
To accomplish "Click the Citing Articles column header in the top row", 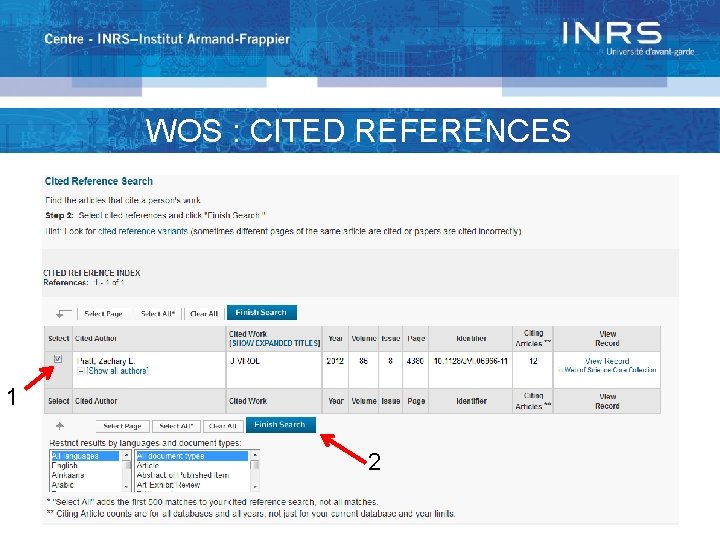I will point(533,338).
